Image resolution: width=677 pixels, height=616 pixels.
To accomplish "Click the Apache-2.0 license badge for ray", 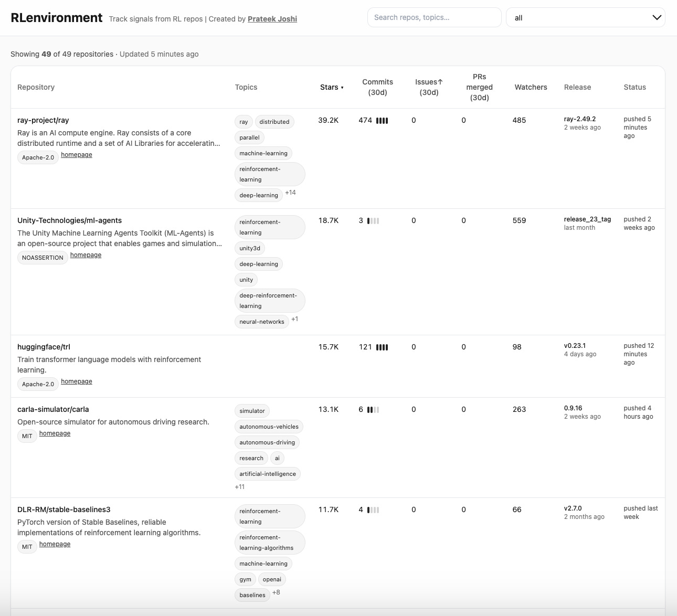I will coord(38,157).
